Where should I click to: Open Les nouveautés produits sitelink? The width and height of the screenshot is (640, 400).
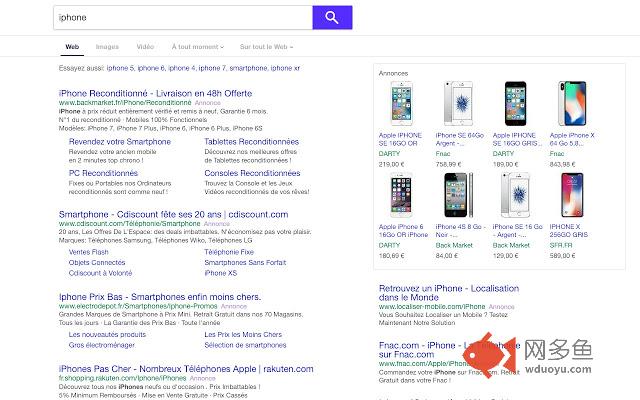(107, 335)
